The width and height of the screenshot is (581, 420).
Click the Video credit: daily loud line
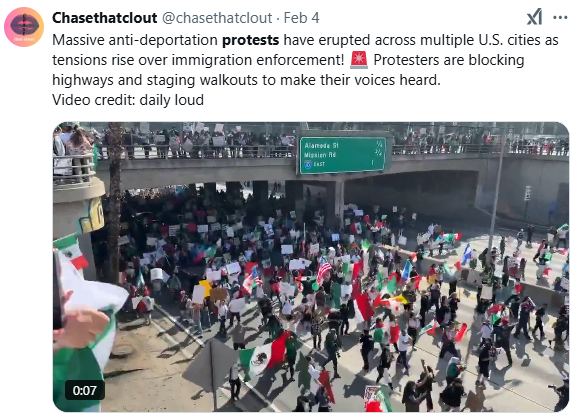[128, 100]
